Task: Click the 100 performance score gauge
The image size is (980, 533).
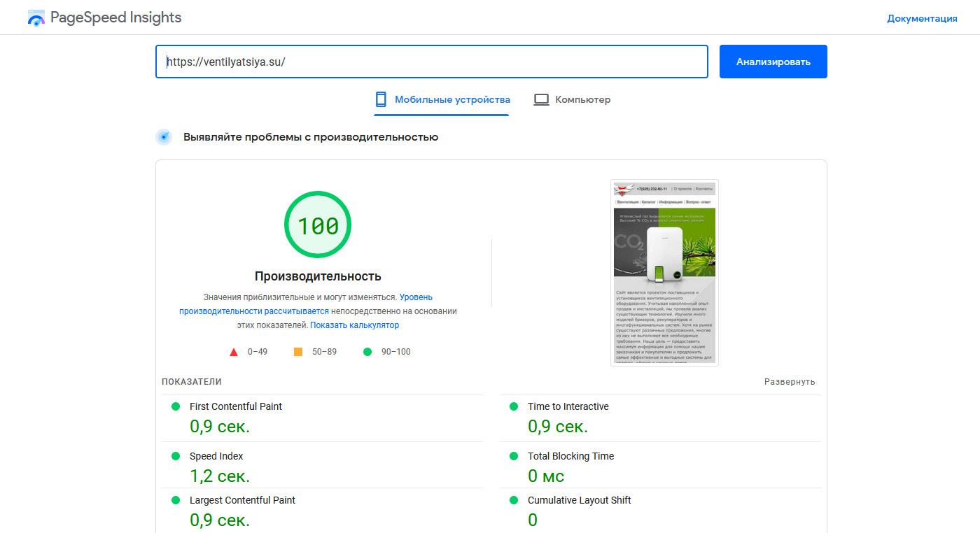Action: click(318, 225)
